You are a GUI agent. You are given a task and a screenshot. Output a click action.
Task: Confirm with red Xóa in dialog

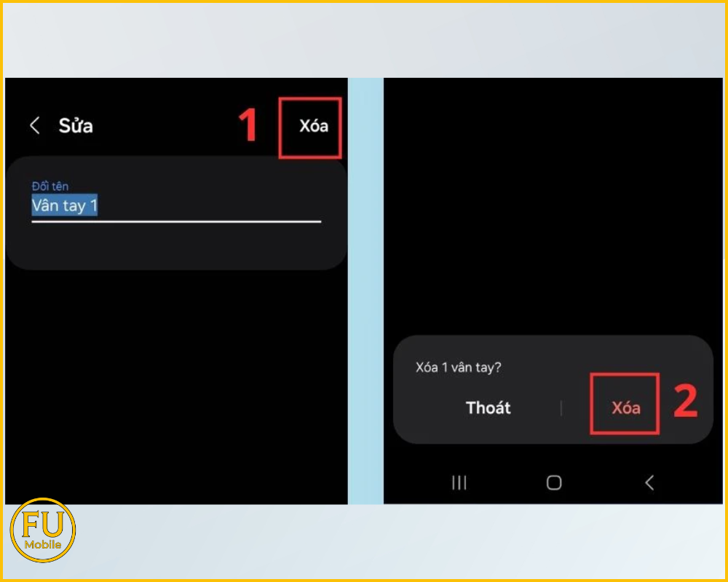coord(625,408)
